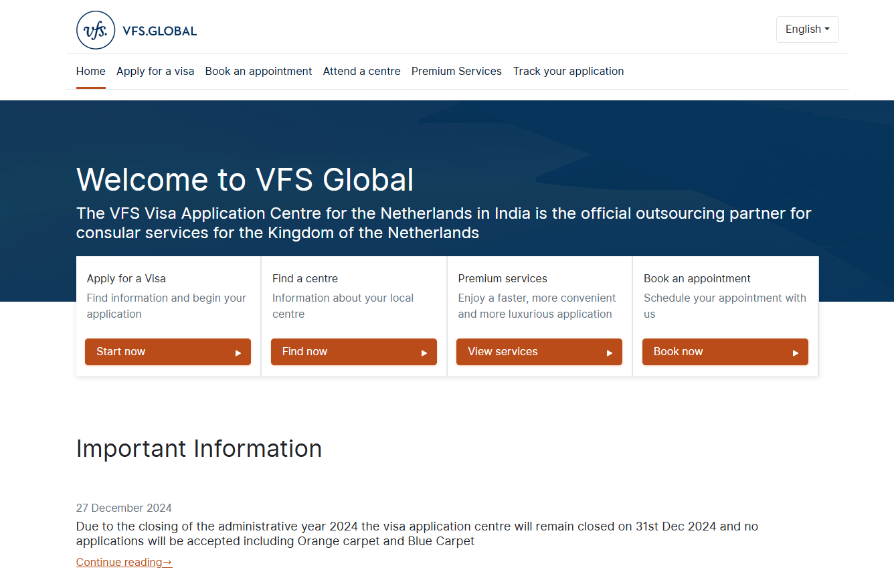Image resolution: width=894 pixels, height=588 pixels.
Task: Click the Book now button
Action: point(725,352)
